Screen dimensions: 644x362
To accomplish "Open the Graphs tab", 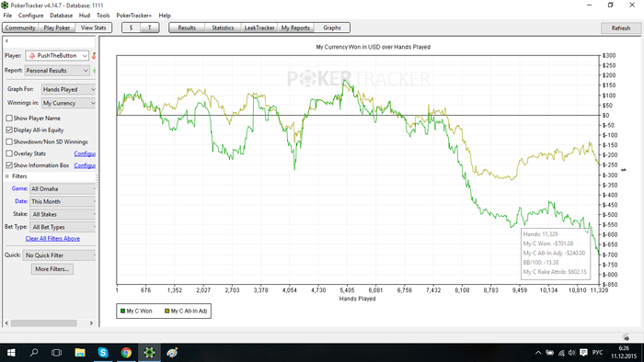I will pos(332,28).
